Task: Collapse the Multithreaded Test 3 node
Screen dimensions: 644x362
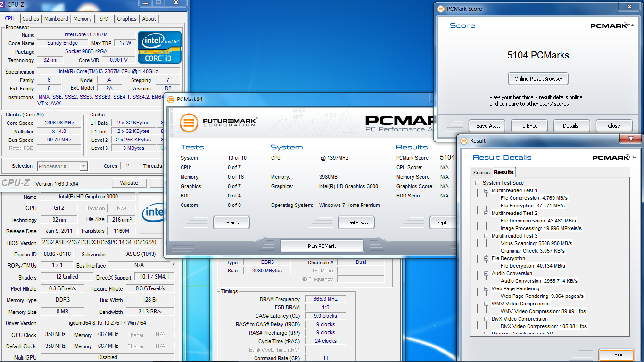Action: (x=487, y=236)
